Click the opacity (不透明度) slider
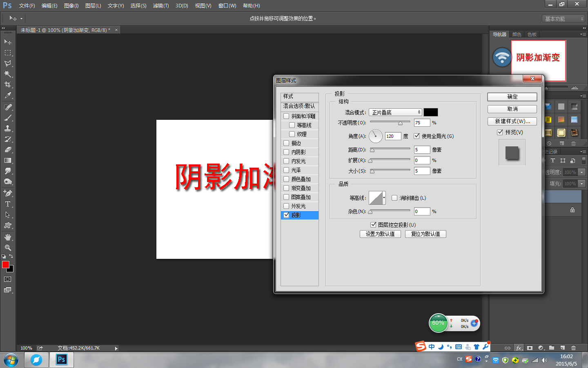 390,123
